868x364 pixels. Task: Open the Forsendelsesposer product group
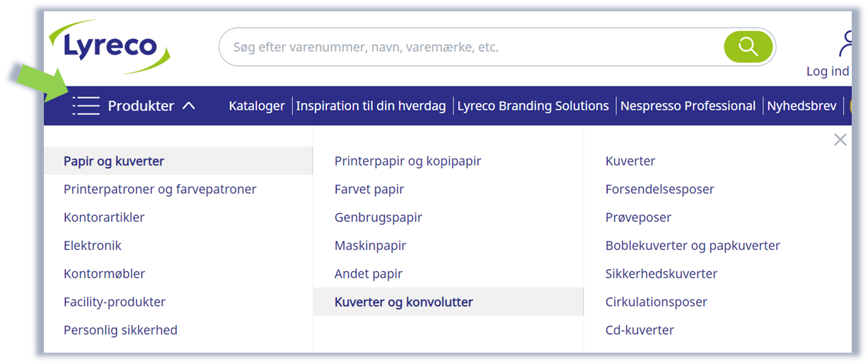pyautogui.click(x=660, y=189)
